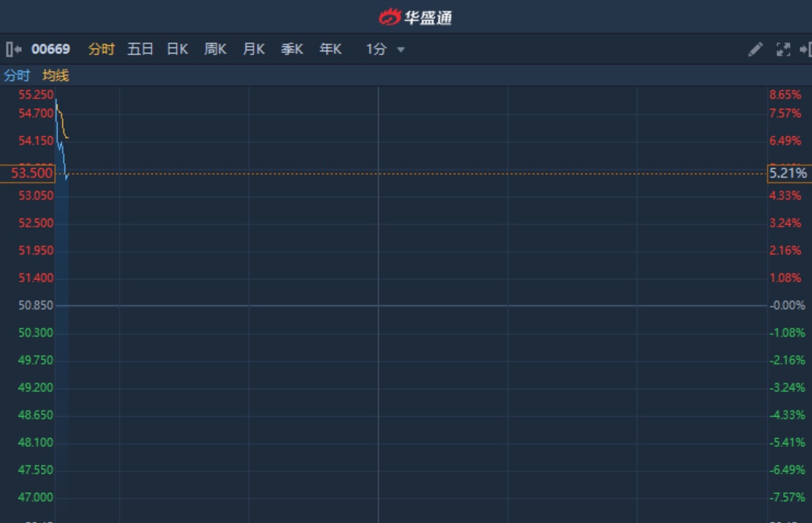
Task: Click the 54.700 price axis label
Action: (36, 113)
